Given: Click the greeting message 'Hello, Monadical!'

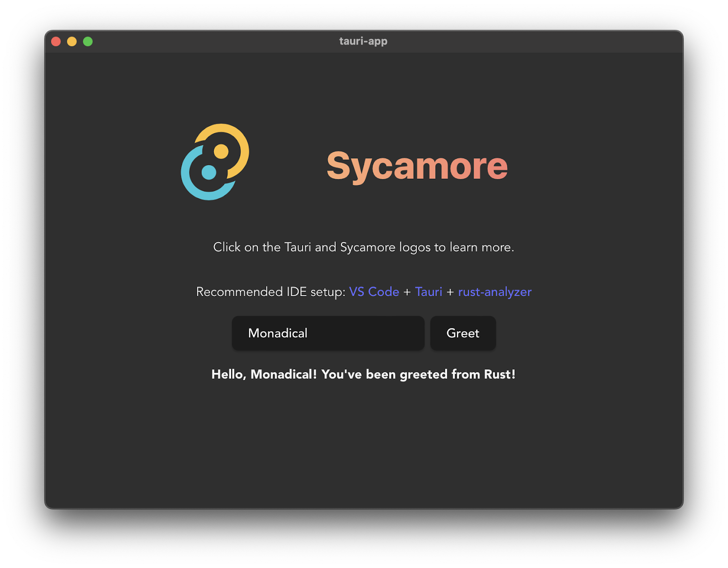Looking at the screenshot, I should pyautogui.click(x=264, y=374).
